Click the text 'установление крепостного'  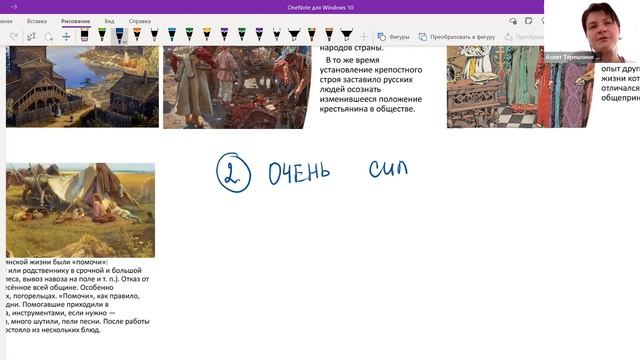point(371,70)
